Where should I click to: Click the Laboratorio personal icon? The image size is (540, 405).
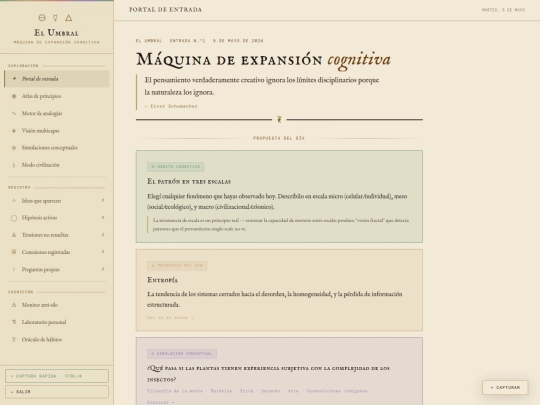14,322
